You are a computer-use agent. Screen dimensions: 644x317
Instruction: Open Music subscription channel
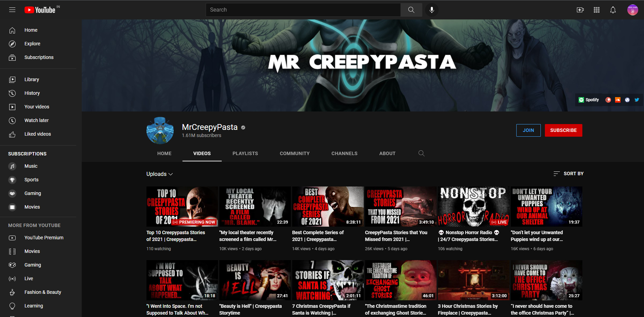tap(38, 166)
